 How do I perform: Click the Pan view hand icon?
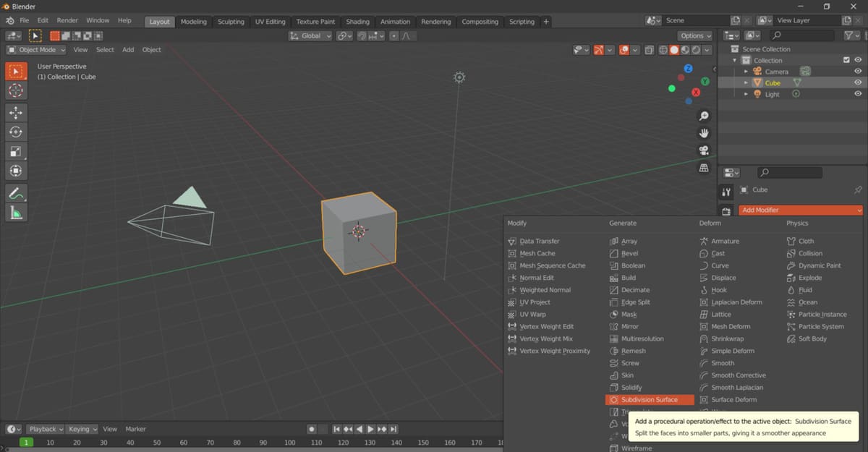704,133
